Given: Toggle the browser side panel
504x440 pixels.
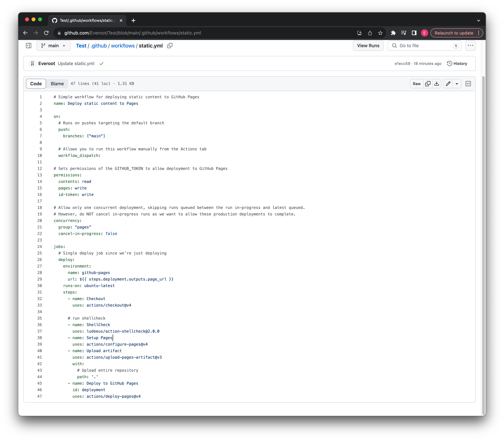Looking at the screenshot, I should coord(414,33).
